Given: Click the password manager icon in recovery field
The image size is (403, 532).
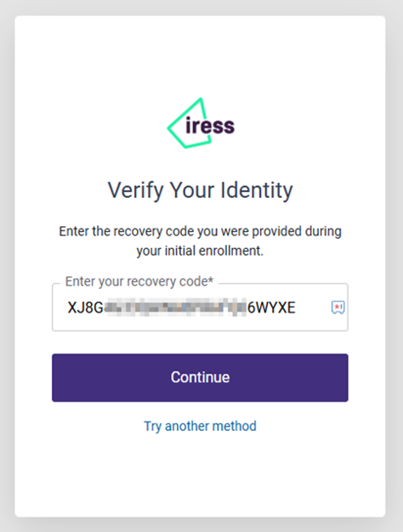Looking at the screenshot, I should (x=338, y=308).
